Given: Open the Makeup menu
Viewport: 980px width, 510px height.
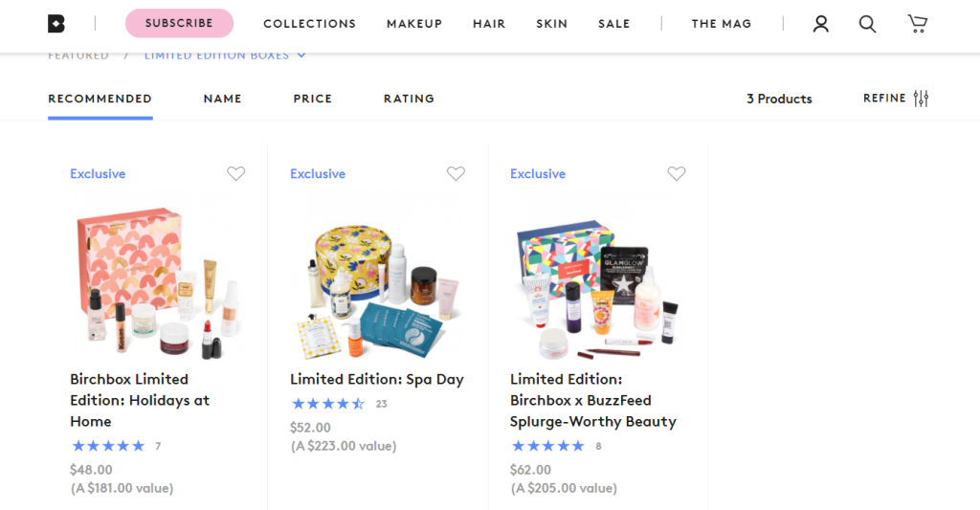Looking at the screenshot, I should point(414,24).
